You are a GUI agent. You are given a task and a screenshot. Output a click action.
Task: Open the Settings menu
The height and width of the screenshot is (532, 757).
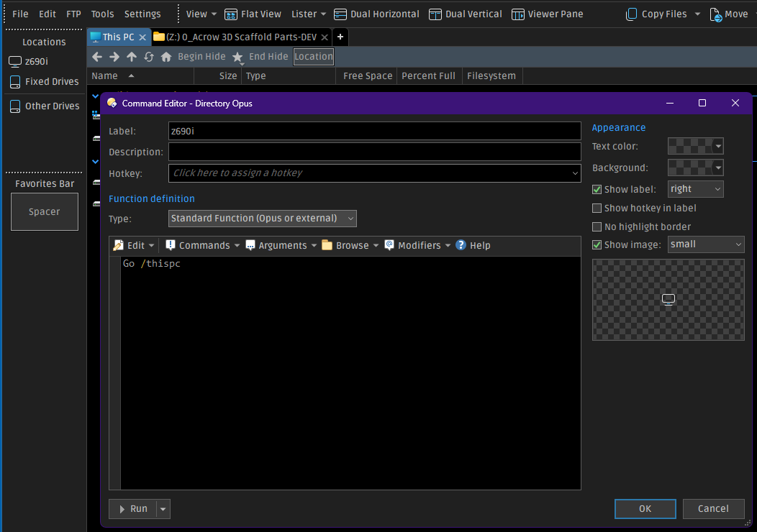coord(142,14)
